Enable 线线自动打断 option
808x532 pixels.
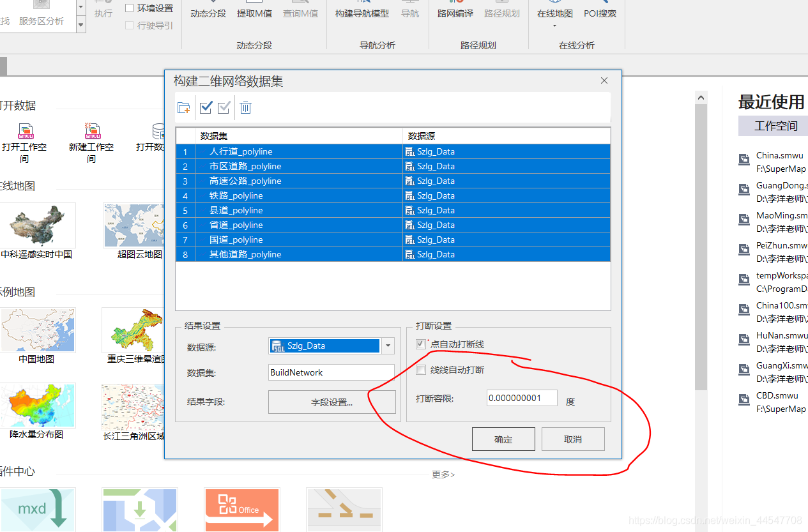click(x=420, y=369)
